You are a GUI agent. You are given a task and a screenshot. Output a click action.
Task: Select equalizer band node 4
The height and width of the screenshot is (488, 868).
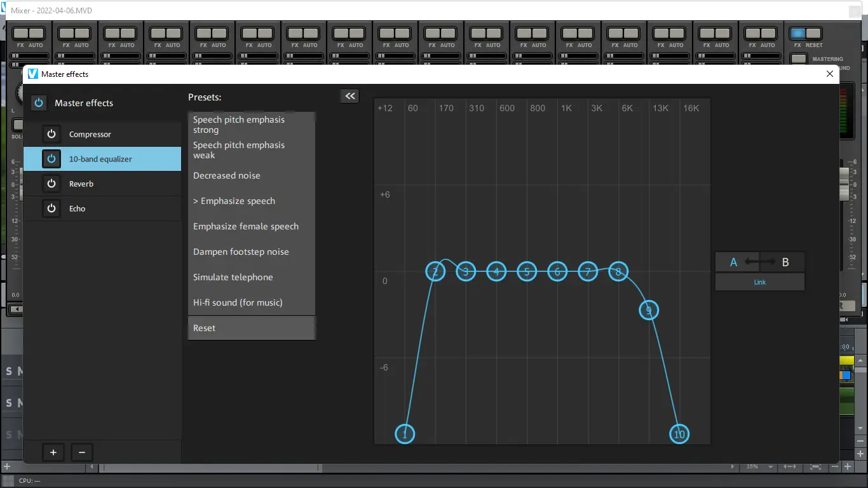click(x=496, y=272)
